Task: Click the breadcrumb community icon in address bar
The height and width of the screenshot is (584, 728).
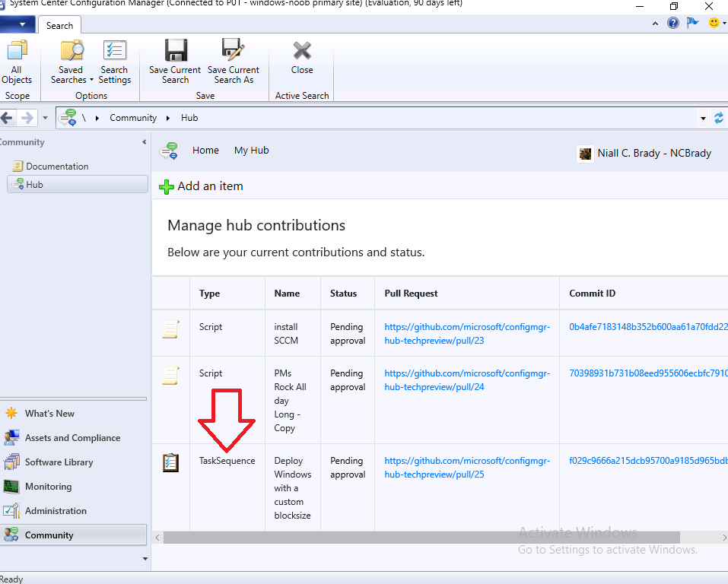Action: tap(68, 118)
